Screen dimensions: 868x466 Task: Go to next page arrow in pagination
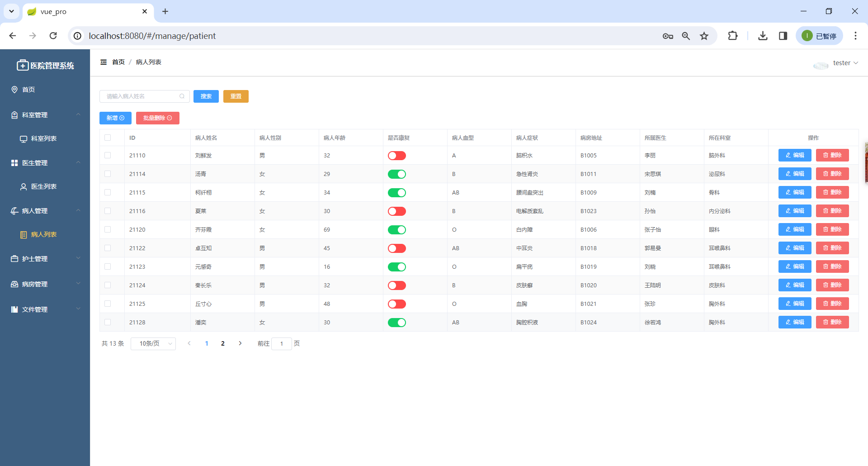point(240,343)
